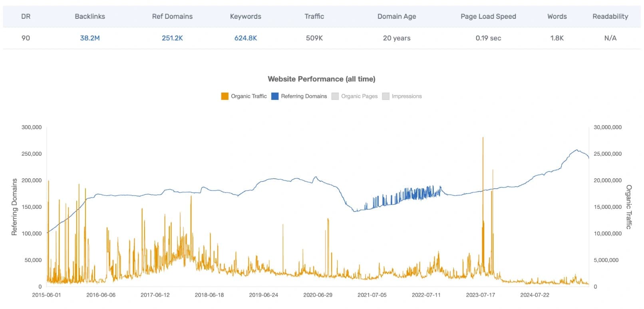The image size is (644, 309).
Task: Toggle the Referring Domains series in legend
Action: click(x=299, y=96)
